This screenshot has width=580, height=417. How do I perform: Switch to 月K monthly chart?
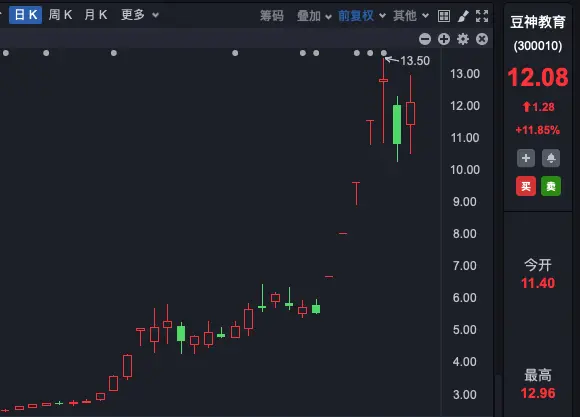(96, 15)
